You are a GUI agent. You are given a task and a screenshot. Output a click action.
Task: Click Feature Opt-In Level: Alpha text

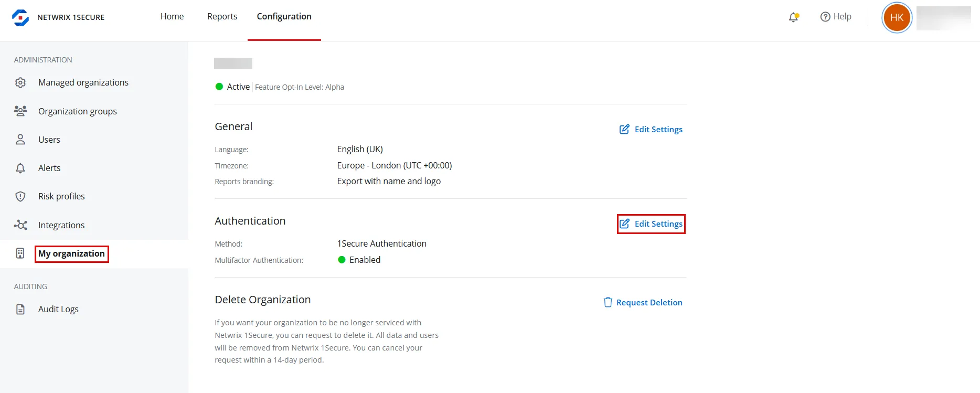pos(300,87)
